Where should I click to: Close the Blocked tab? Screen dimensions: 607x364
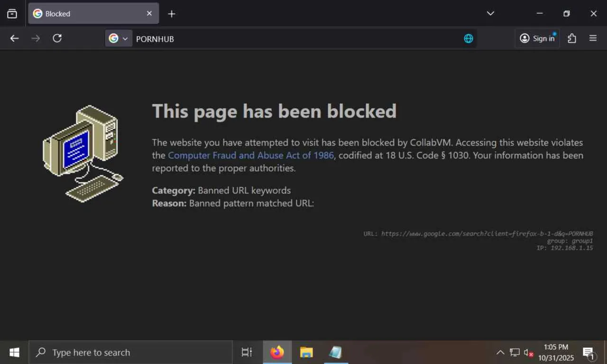(x=149, y=14)
